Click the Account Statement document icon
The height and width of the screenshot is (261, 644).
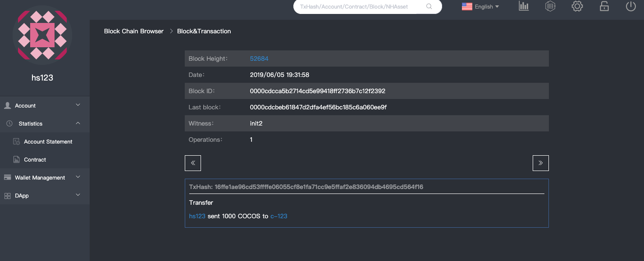[x=16, y=141]
